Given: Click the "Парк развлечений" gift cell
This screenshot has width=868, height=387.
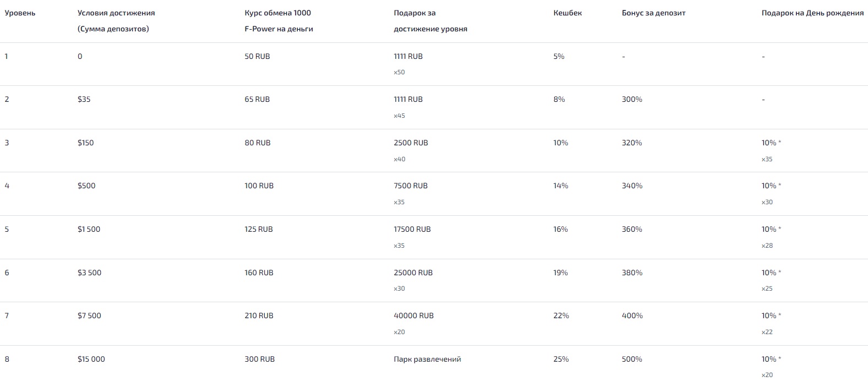Looking at the screenshot, I should (x=427, y=359).
